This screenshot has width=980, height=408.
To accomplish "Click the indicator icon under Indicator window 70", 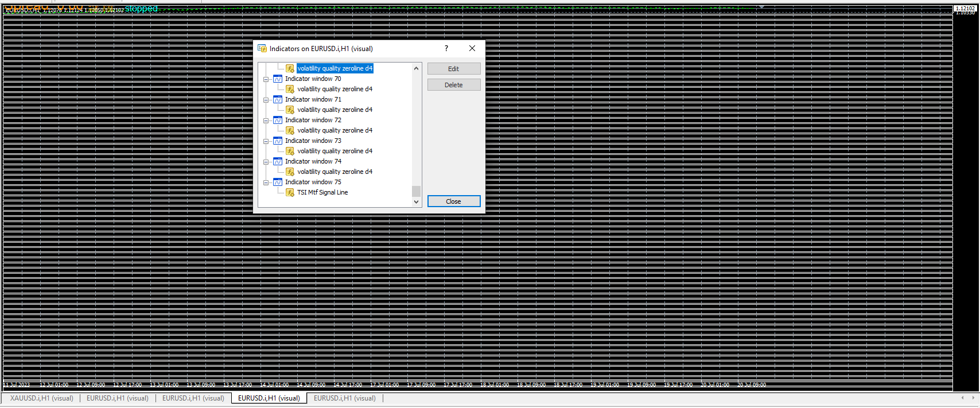I will point(290,90).
